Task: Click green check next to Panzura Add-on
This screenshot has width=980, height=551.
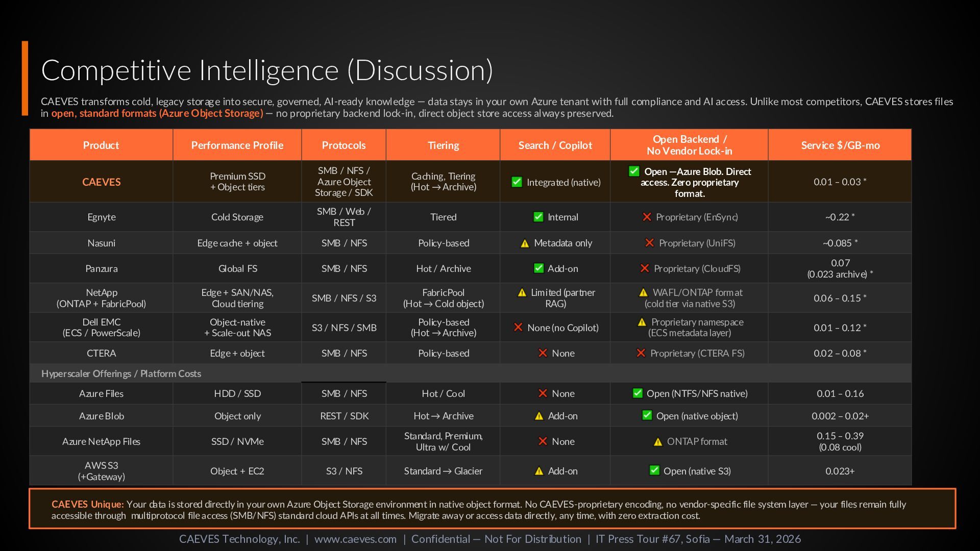Action: (538, 268)
